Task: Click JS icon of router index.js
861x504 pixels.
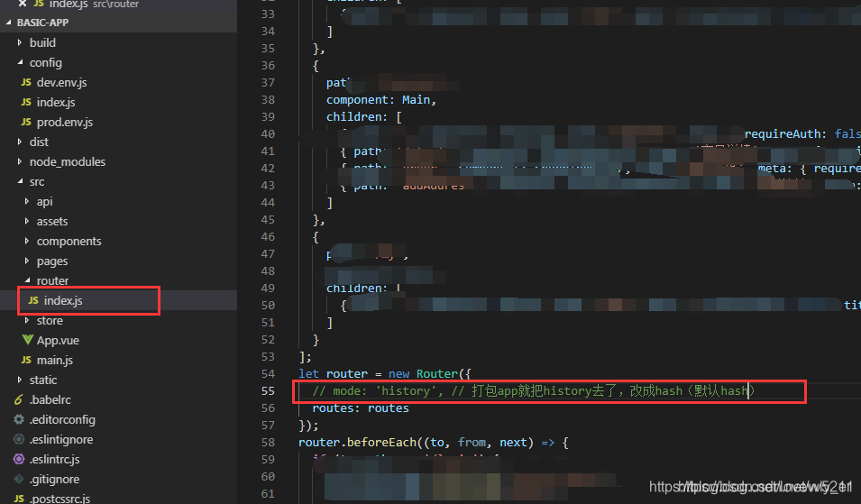Action: (33, 300)
